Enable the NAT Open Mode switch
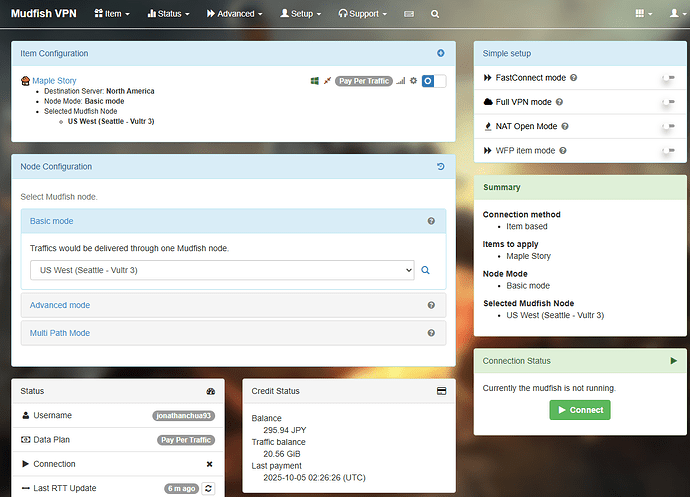The width and height of the screenshot is (690, 497). (666, 127)
